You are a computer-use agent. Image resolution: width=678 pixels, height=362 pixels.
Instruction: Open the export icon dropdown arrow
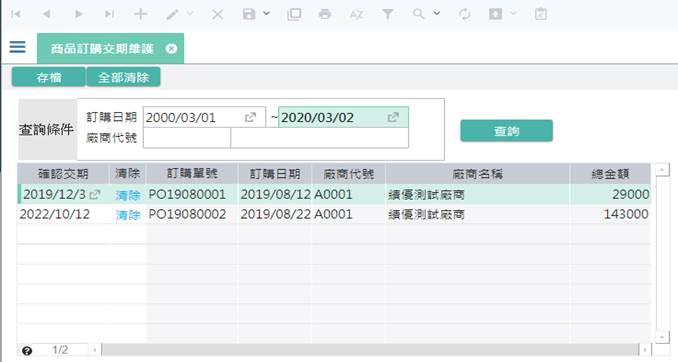point(513,13)
